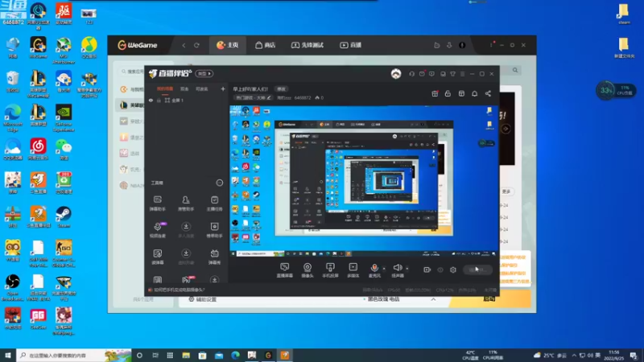
Task: Collapse the 工具箱 toolbox section
Action: point(220,183)
